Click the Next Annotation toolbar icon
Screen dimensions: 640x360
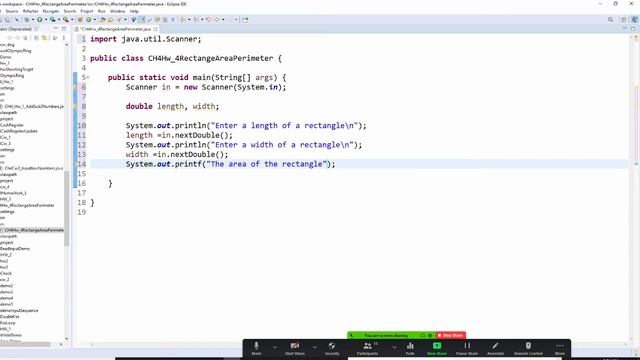click(182, 20)
